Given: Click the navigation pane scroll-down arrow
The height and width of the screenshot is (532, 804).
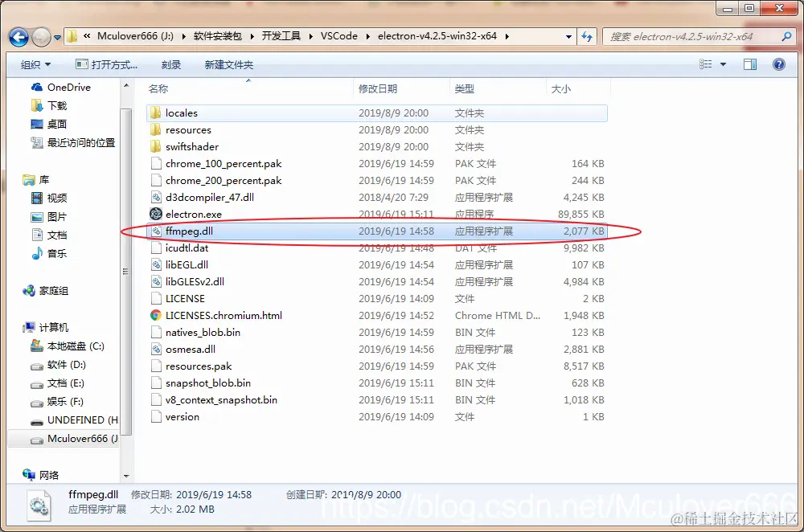Looking at the screenshot, I should click(126, 476).
